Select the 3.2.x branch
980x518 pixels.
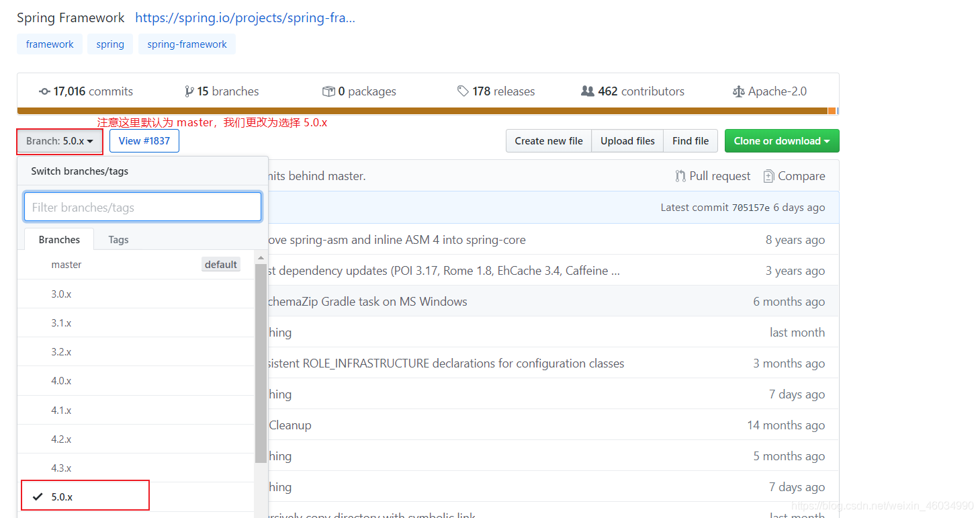pyautogui.click(x=136, y=351)
